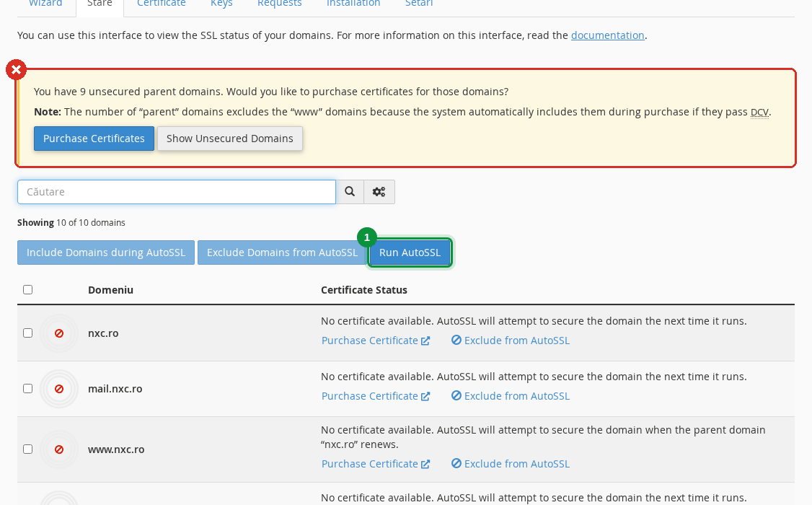Check the box for the nxc.ro row
The width and height of the screenshot is (812, 505).
pos(28,333)
